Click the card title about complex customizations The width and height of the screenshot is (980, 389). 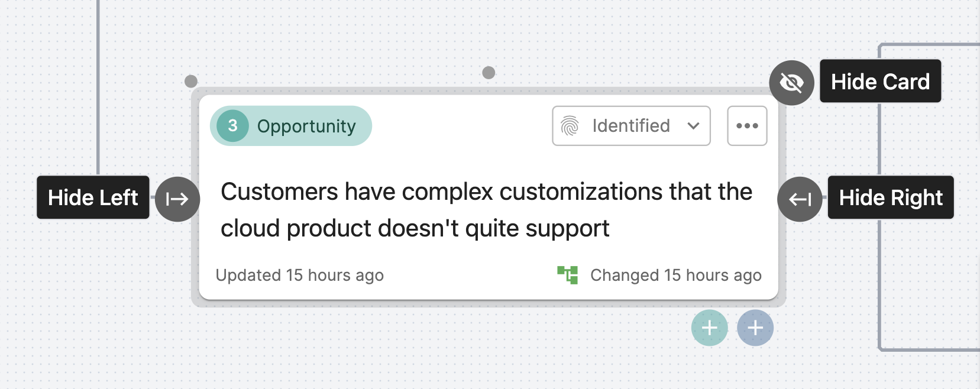(x=486, y=210)
